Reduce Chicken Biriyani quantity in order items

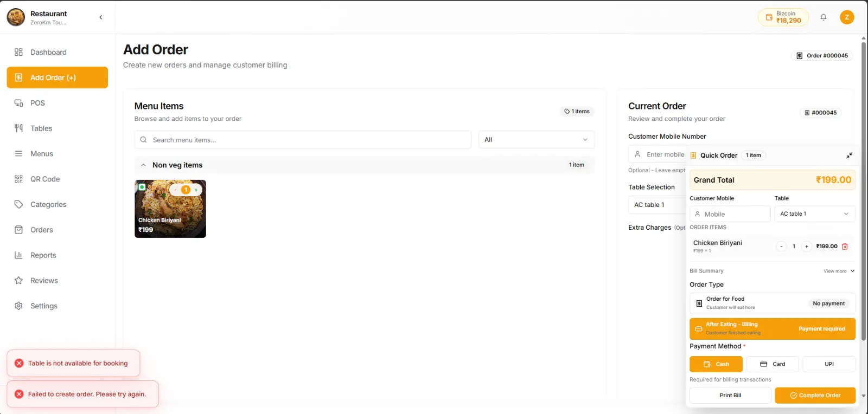pyautogui.click(x=781, y=247)
